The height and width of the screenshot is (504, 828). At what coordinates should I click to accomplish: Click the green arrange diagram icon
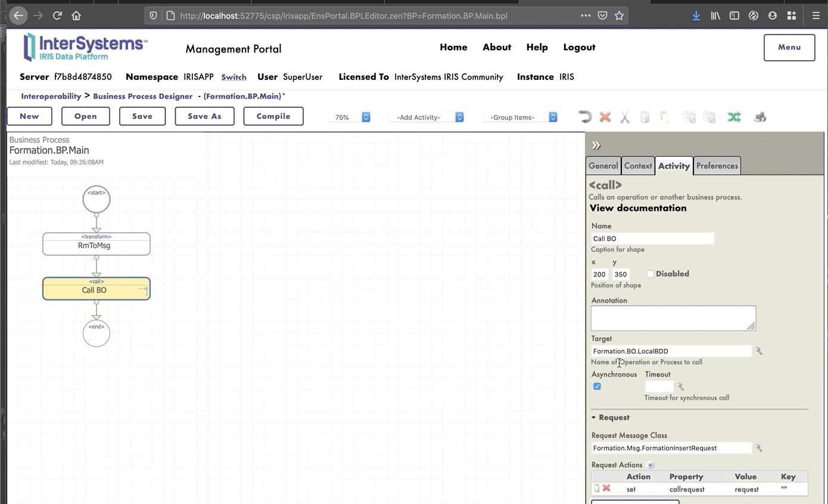tap(734, 117)
